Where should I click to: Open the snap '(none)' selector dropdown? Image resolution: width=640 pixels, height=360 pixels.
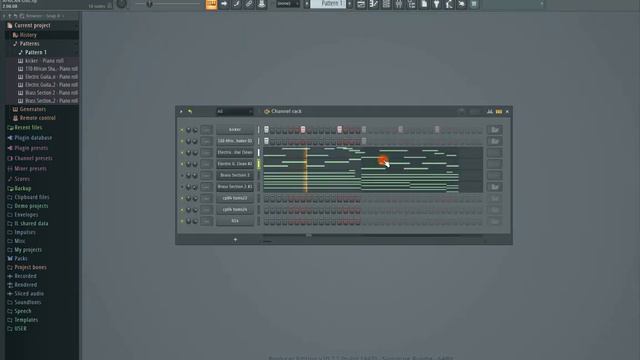[288, 4]
